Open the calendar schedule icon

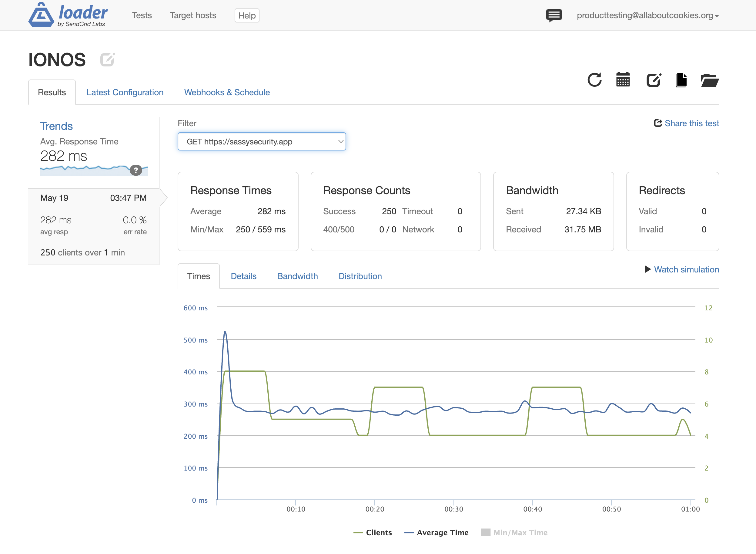click(x=623, y=80)
